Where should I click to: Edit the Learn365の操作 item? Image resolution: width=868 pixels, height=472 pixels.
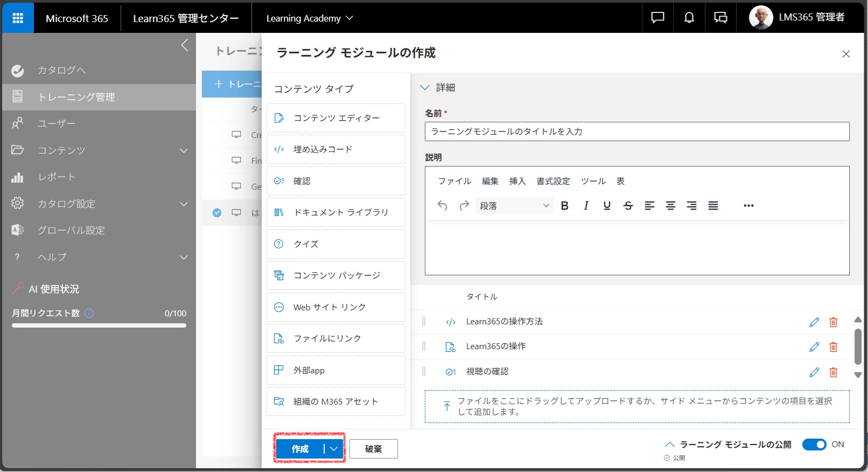[814, 346]
